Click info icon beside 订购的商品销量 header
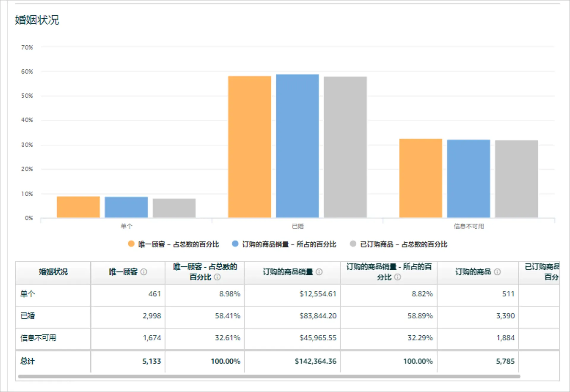This screenshot has height=392, width=570. click(319, 272)
